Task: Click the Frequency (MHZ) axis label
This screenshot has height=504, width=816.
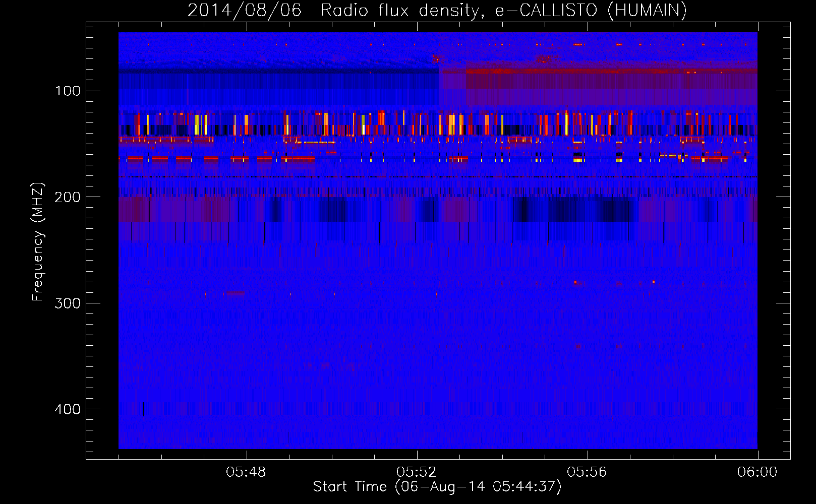Action: click(38, 241)
